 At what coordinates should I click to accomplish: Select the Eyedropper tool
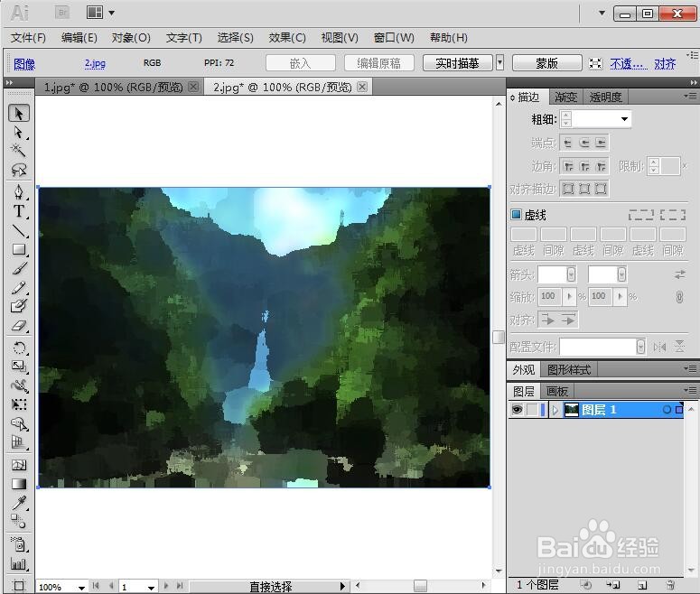click(19, 503)
